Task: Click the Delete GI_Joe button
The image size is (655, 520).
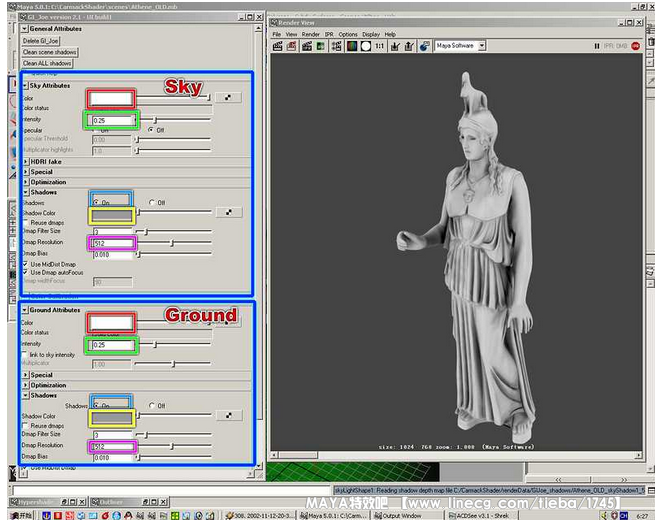Action: pos(41,41)
